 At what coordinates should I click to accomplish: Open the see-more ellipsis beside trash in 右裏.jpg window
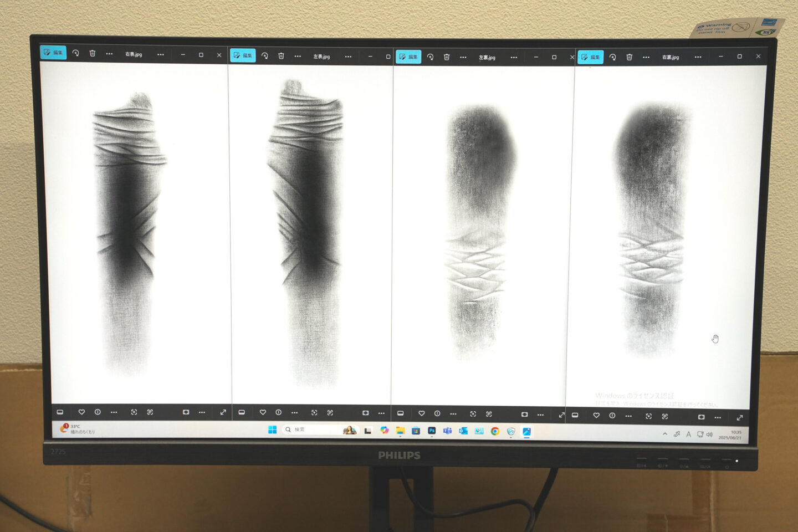pos(646,57)
